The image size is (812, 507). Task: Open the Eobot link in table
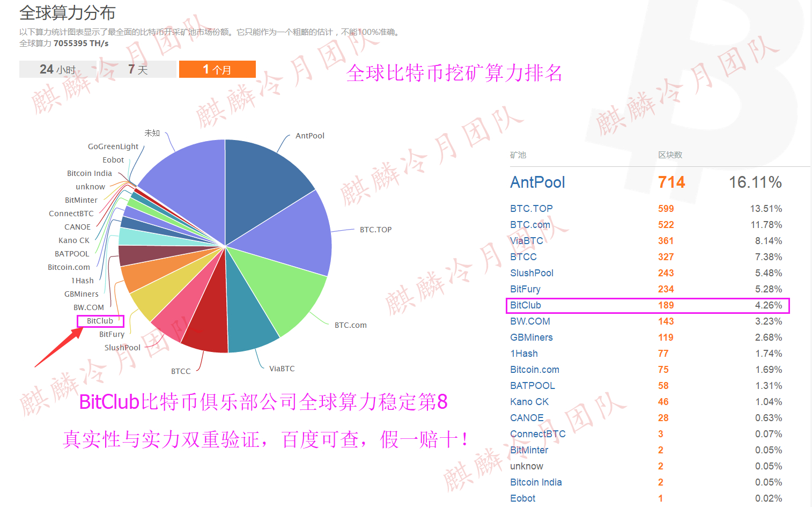pos(522,498)
